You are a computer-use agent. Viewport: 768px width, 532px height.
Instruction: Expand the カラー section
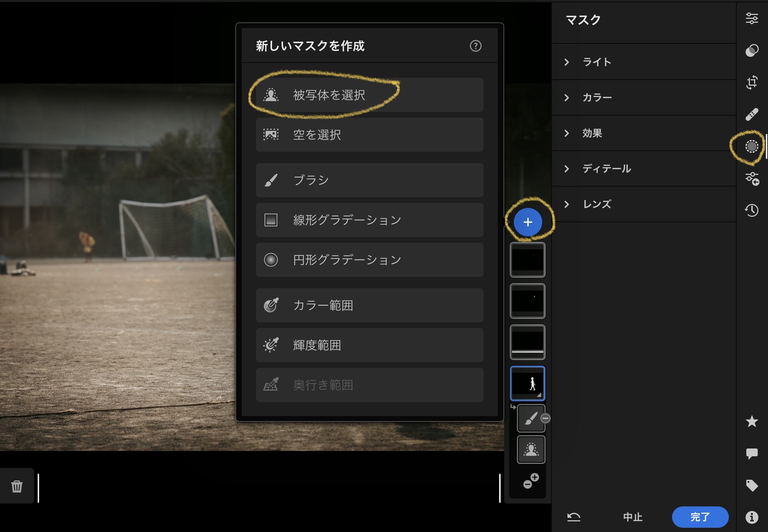(597, 98)
